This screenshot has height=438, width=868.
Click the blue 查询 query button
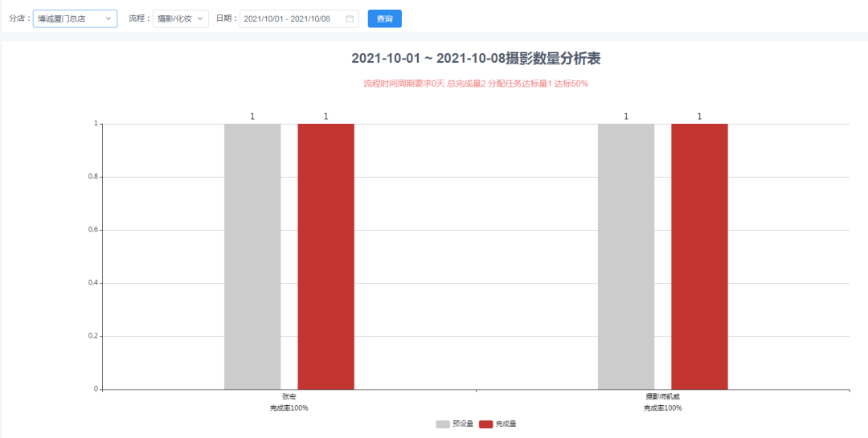click(385, 18)
